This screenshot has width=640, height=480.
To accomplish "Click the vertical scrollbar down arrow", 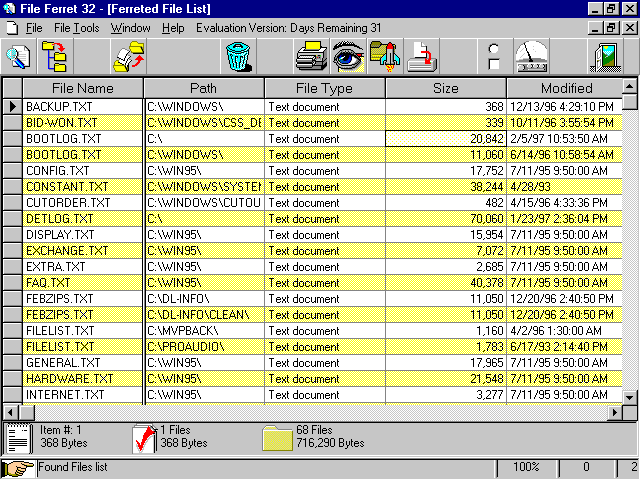I will coord(630,397).
